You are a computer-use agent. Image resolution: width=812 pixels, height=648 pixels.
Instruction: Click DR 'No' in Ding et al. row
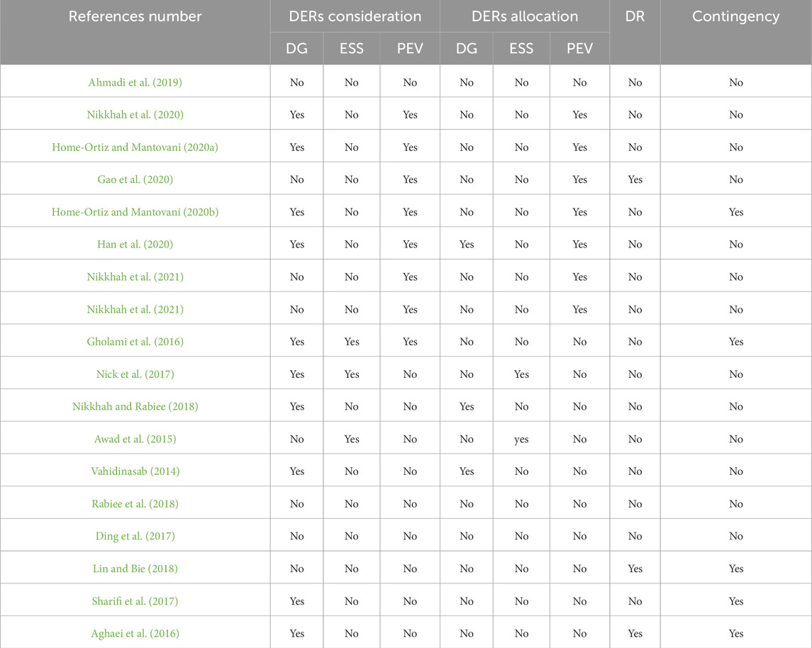(x=635, y=536)
